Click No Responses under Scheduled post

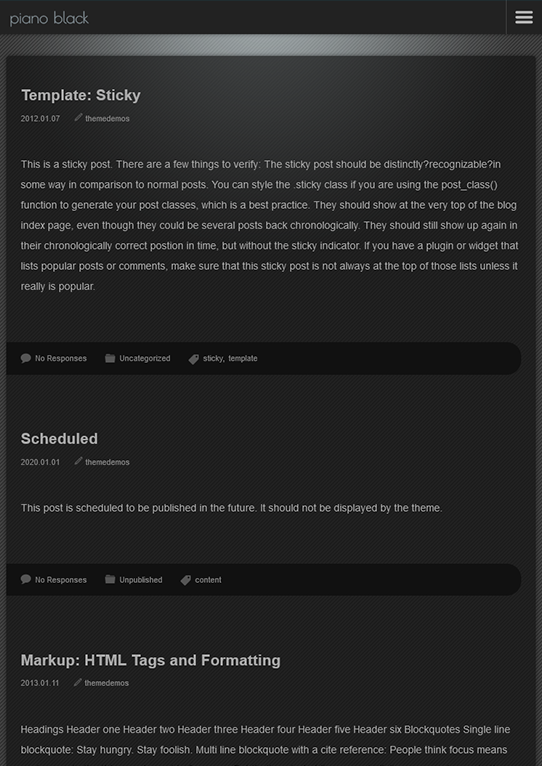pos(61,580)
